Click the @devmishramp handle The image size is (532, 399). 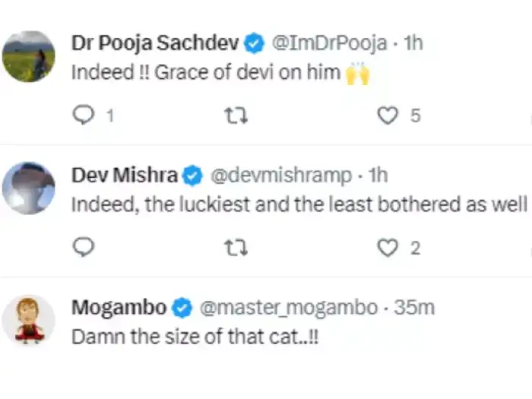(280, 176)
